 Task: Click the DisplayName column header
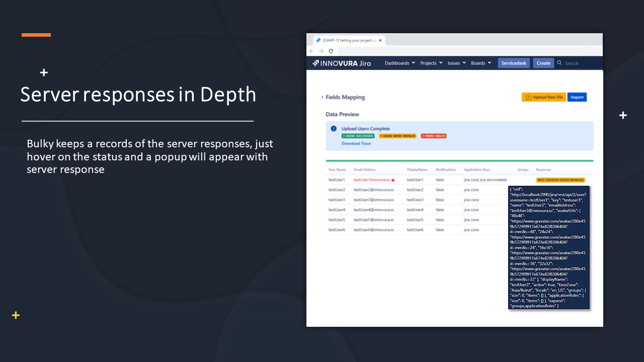click(x=417, y=170)
